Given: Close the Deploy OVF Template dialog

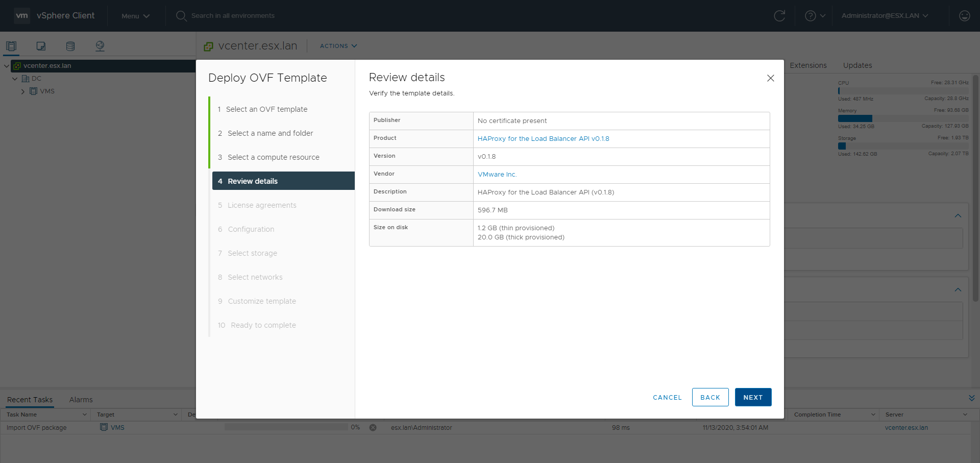Looking at the screenshot, I should pos(770,78).
